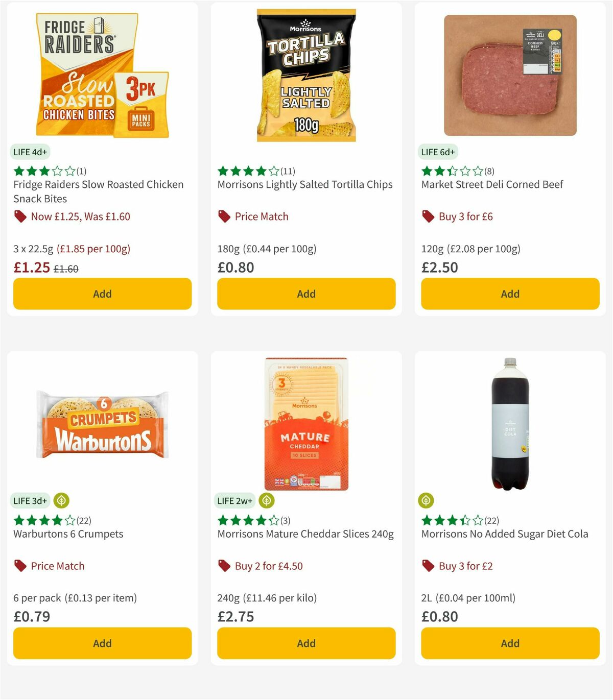Click the tag icon next to "Buy 2 for £4.50"

[224, 566]
